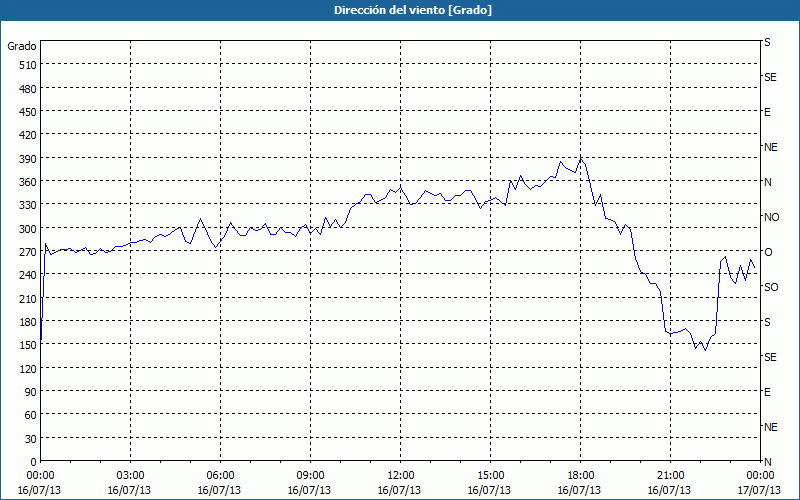Select the 270 value on the left axis
The height and width of the screenshot is (500, 800).
point(28,252)
